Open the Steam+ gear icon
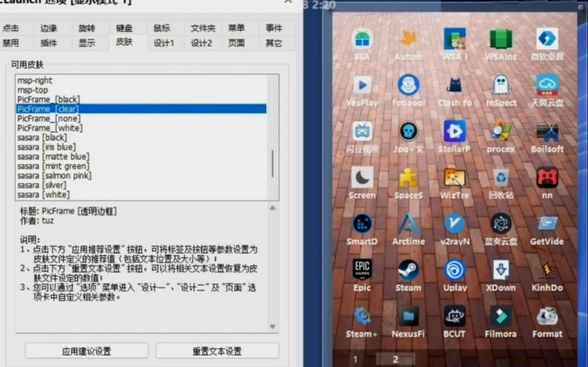 point(362,316)
